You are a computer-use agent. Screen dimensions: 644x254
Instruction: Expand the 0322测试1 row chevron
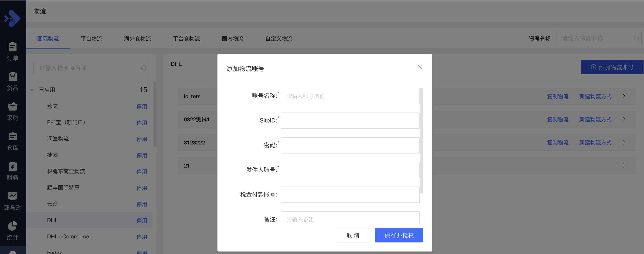(x=624, y=120)
